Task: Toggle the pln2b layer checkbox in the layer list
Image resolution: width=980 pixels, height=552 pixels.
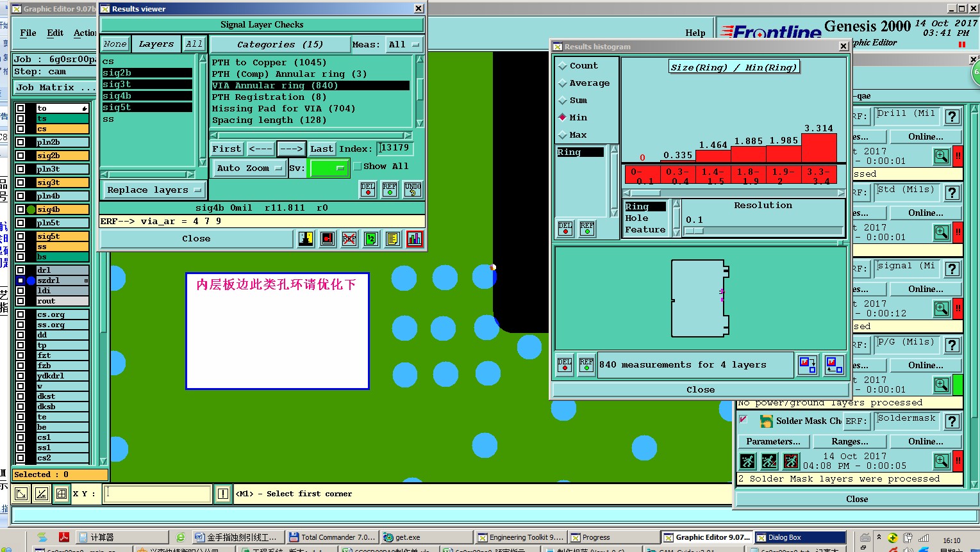Action: (x=21, y=142)
